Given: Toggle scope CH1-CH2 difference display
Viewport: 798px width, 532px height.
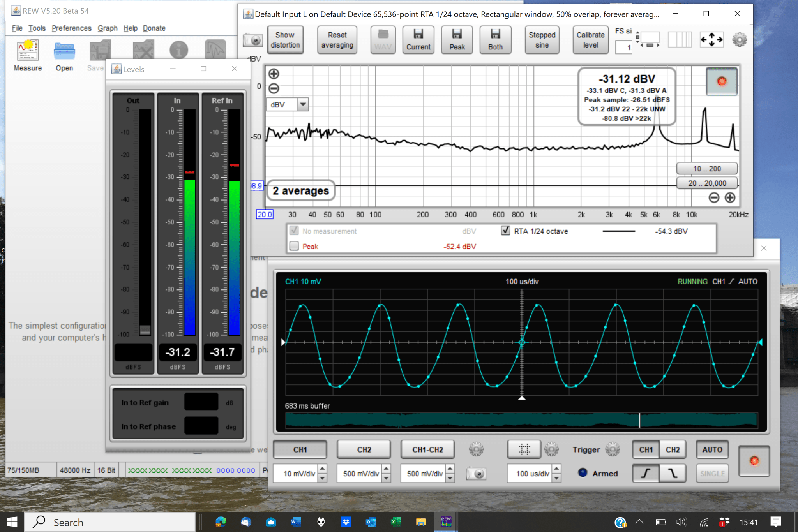Looking at the screenshot, I should point(428,449).
